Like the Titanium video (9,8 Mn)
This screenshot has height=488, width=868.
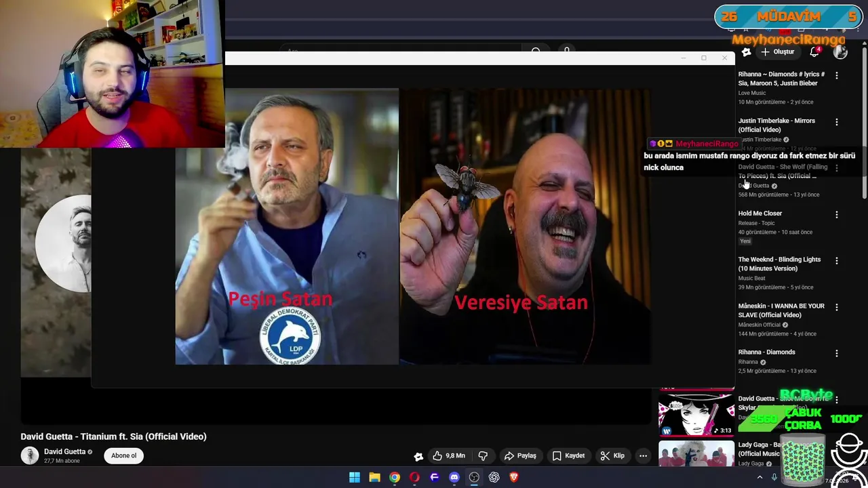(x=449, y=455)
